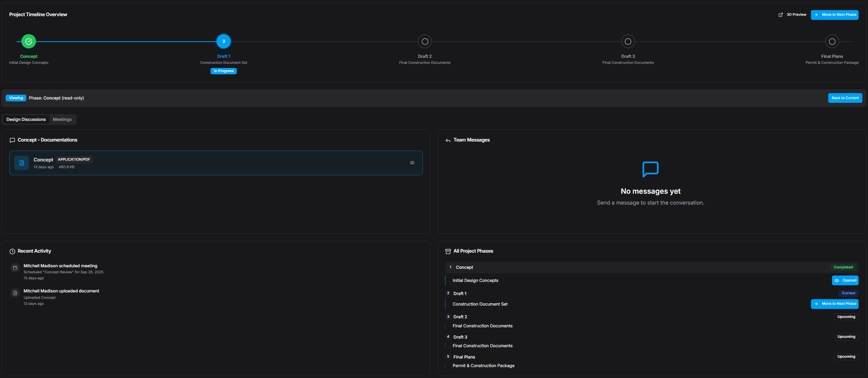Click the Team Messages reply arrow icon
Viewport: 868px width, 378px height.
448,140
